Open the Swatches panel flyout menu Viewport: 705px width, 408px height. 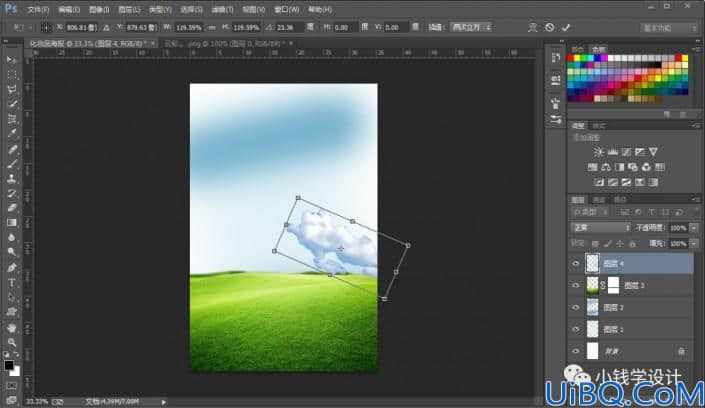(x=696, y=49)
